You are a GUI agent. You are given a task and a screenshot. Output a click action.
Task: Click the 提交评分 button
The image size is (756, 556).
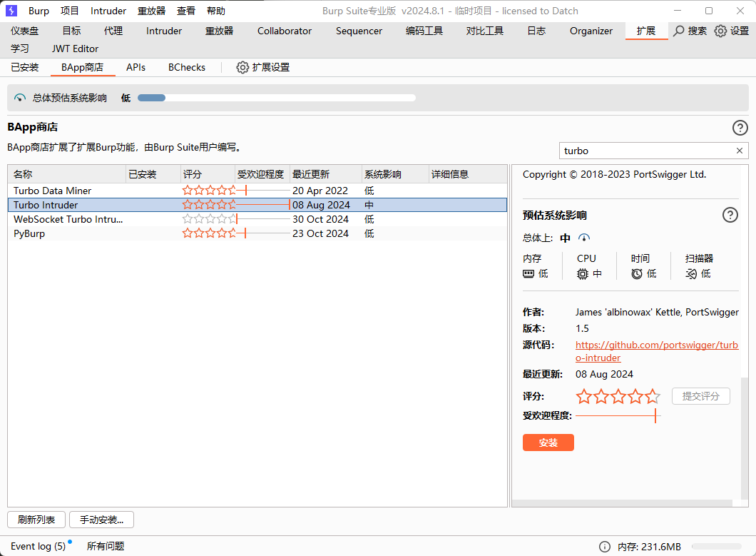tap(700, 396)
